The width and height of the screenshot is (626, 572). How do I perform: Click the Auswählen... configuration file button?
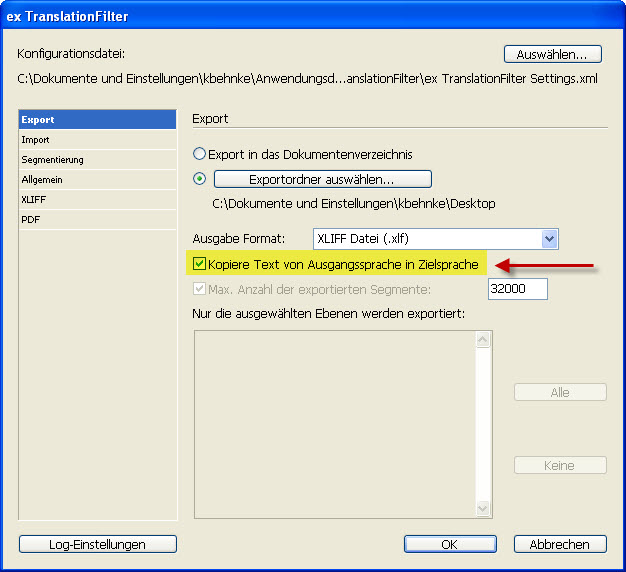coord(553,54)
